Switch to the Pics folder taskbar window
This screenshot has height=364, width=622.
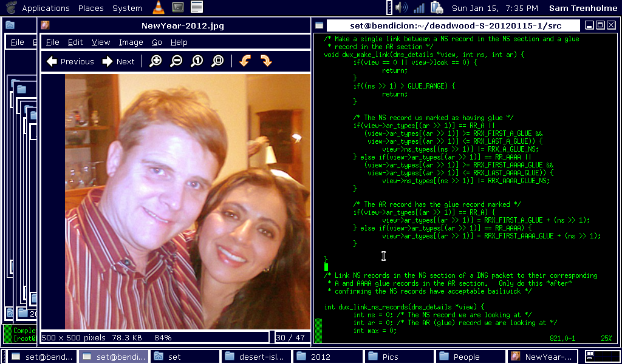tap(400, 357)
